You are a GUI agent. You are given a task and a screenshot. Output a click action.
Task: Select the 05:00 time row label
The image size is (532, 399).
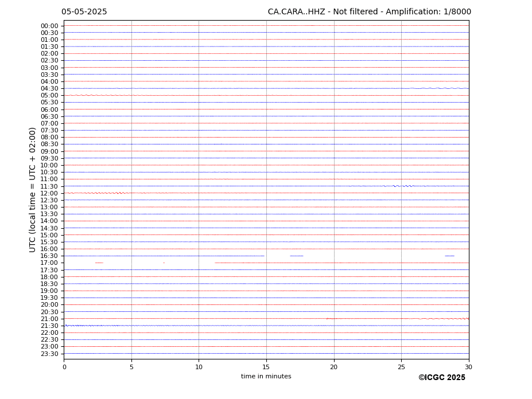49,96
